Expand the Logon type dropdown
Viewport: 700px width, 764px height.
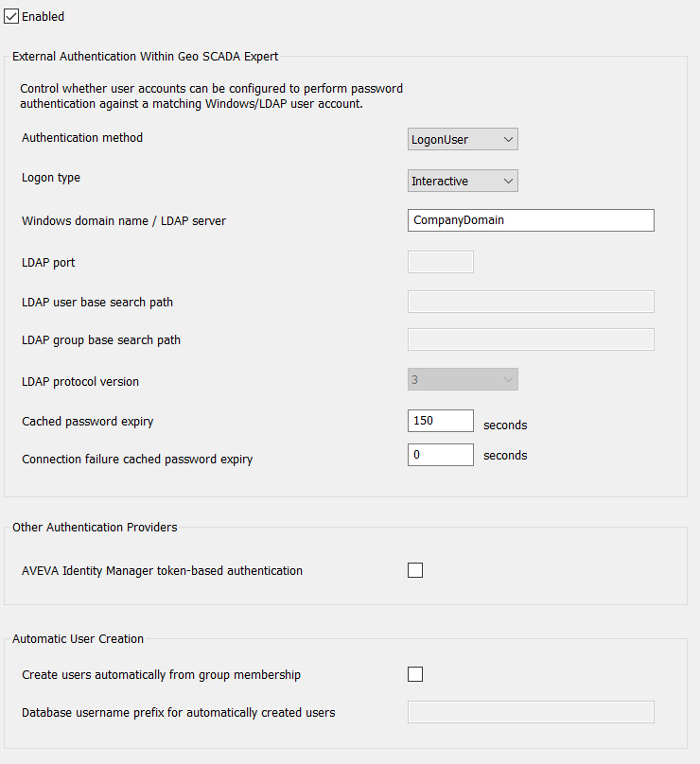coord(463,181)
